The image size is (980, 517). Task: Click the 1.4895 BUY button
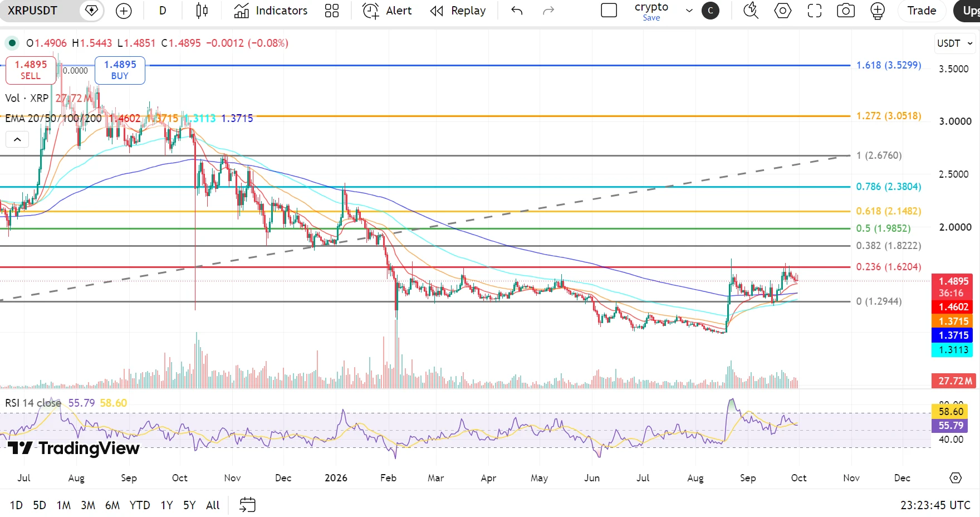pyautogui.click(x=120, y=70)
